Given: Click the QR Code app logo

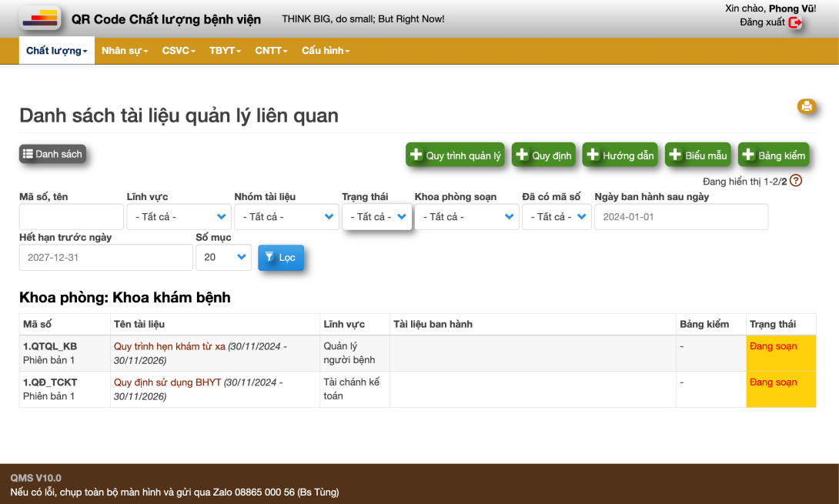Looking at the screenshot, I should point(40,18).
